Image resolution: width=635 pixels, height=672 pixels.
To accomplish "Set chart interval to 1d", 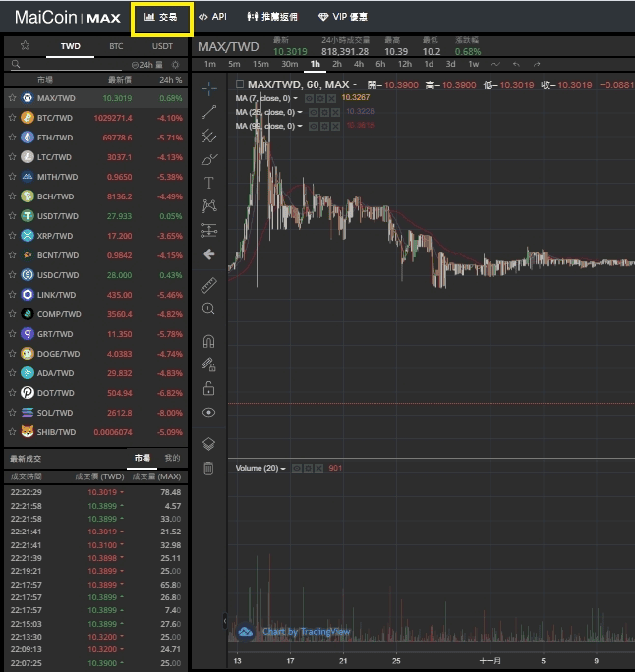I will [x=429, y=64].
